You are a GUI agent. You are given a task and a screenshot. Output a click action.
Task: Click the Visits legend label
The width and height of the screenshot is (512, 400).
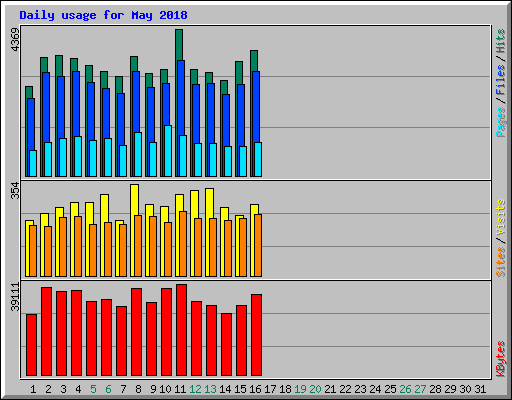coord(501,217)
